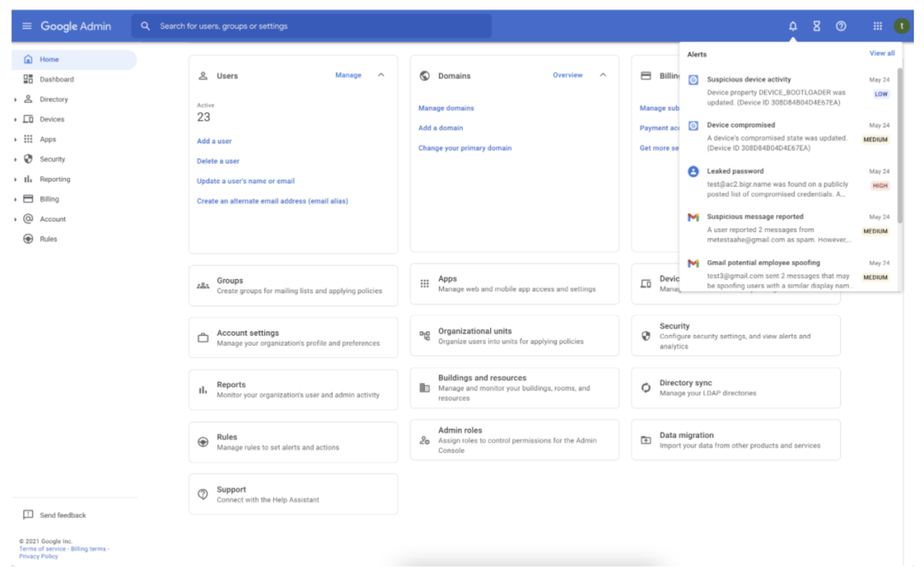Expand the Directory sidebar arrow
The width and height of the screenshot is (924, 578).
click(15, 99)
